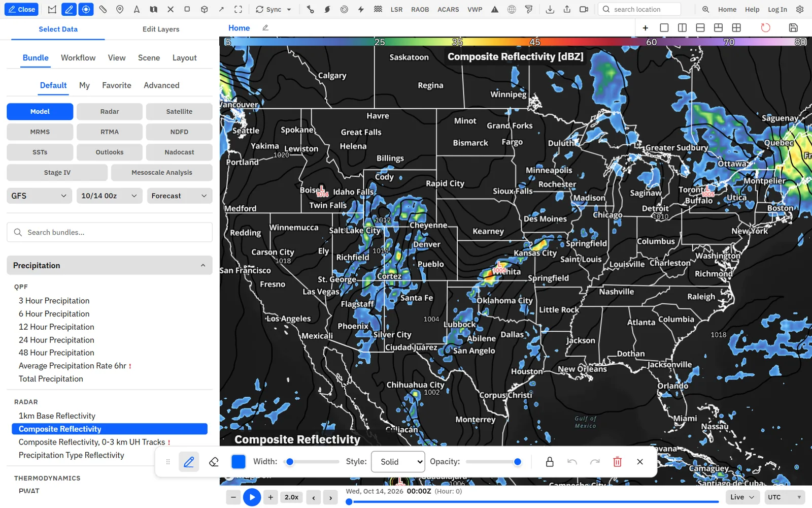Image resolution: width=812 pixels, height=508 pixels.
Task: Open the Advanced bundles tab
Action: tap(161, 85)
